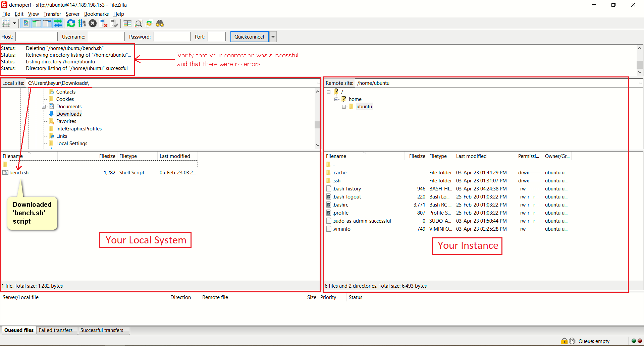Toggle message log display
This screenshot has width=644, height=346.
click(26, 23)
